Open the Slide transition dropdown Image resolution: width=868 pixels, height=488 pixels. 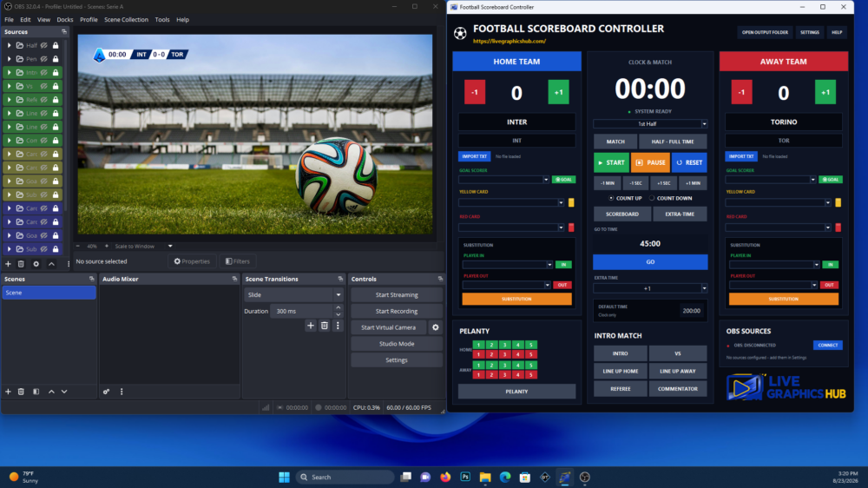click(293, 294)
